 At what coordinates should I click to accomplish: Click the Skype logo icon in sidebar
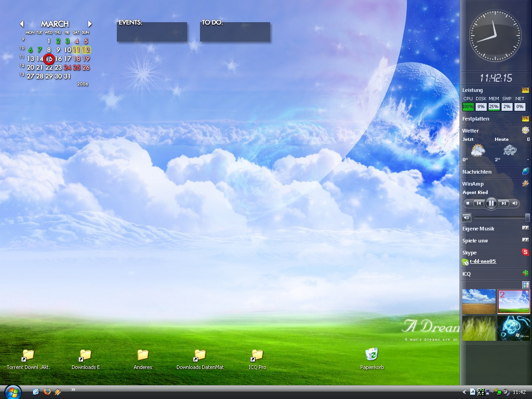525,252
